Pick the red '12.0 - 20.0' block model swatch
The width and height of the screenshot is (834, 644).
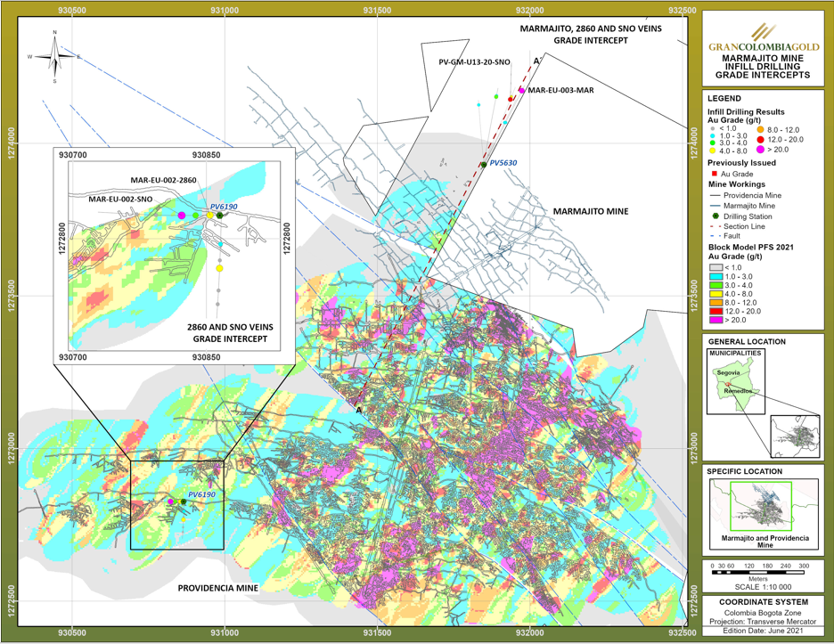pos(715,311)
